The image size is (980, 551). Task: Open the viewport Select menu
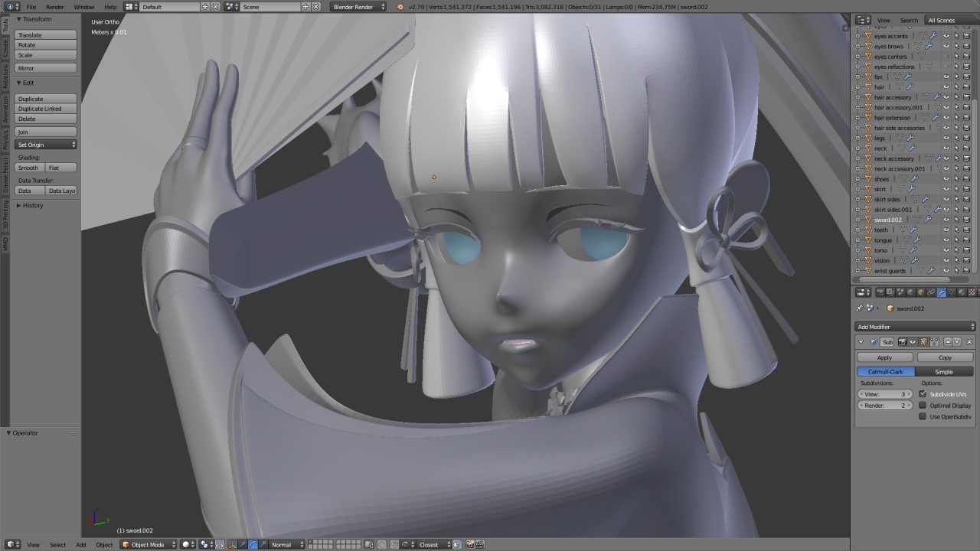[57, 545]
